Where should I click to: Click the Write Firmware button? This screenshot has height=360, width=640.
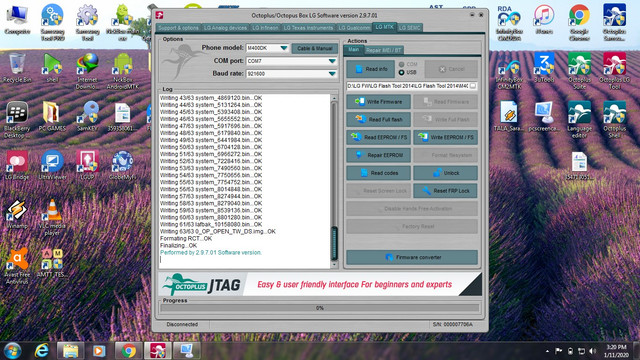tap(378, 102)
